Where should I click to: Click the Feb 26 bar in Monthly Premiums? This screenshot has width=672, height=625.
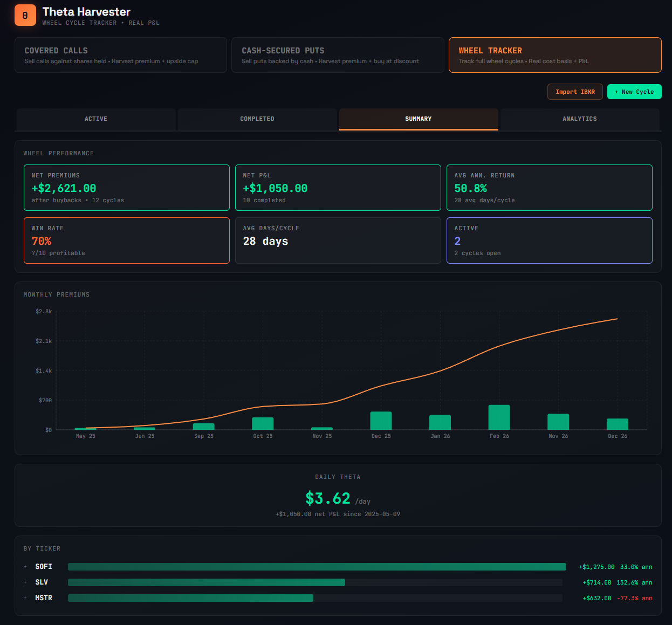coord(499,416)
